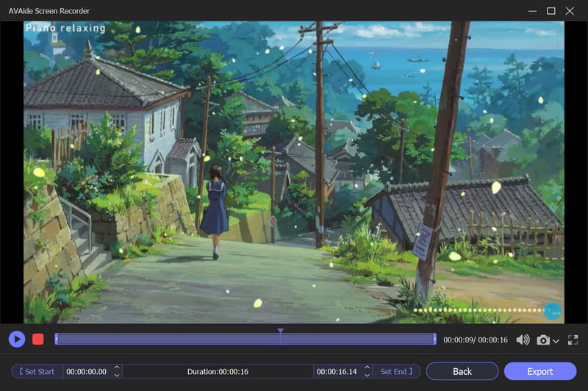Click the Set Start button
Viewport: 588px width, 391px height.
[37, 371]
